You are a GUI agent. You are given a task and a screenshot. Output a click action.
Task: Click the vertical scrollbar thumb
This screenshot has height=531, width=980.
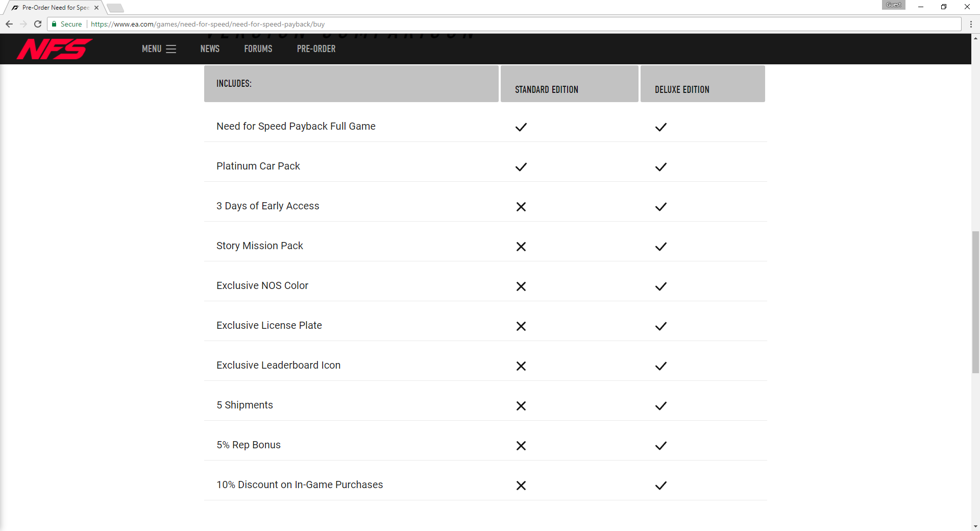click(975, 302)
